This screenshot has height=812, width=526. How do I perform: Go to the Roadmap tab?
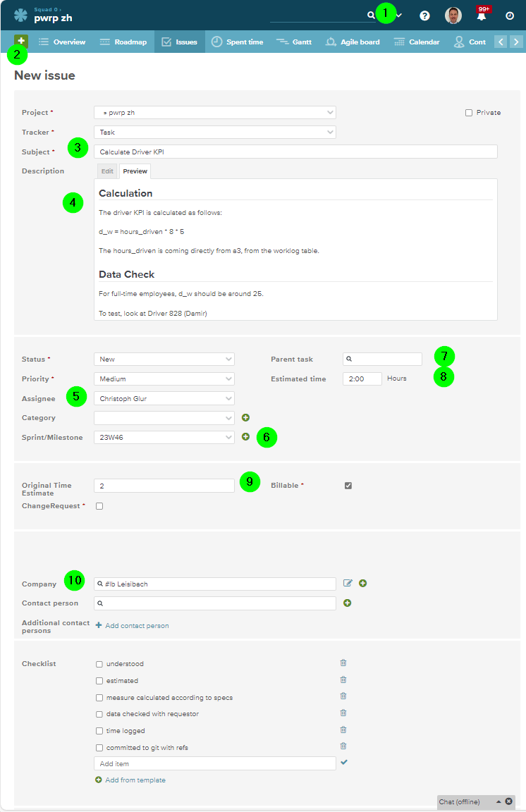point(123,42)
